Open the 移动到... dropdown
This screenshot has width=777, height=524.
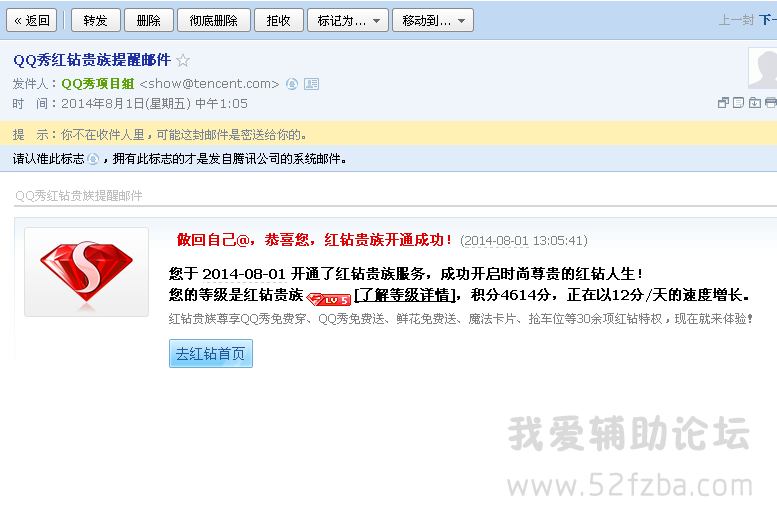pyautogui.click(x=433, y=20)
